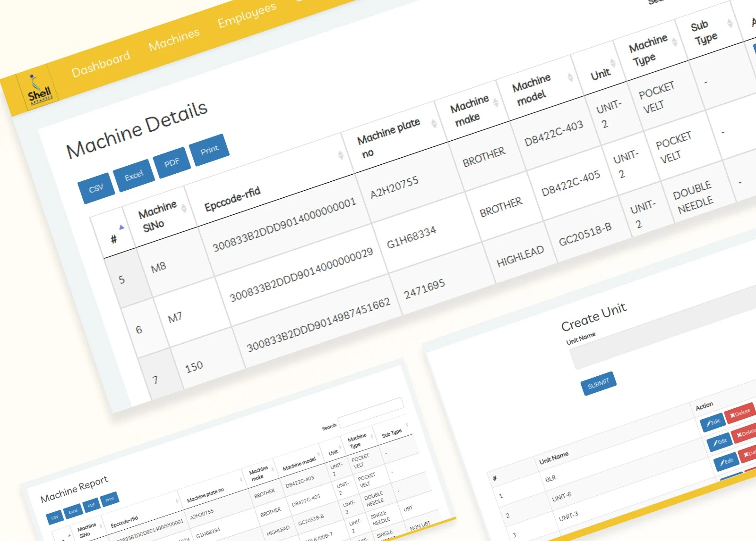Image resolution: width=756 pixels, height=541 pixels.
Task: Select NON UBT in Machine Report
Action: (420, 525)
